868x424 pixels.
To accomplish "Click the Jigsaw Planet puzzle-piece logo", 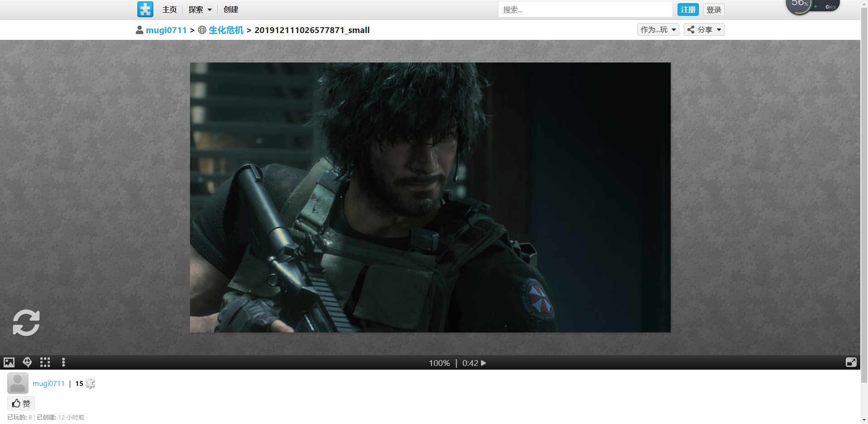I will tap(145, 9).
